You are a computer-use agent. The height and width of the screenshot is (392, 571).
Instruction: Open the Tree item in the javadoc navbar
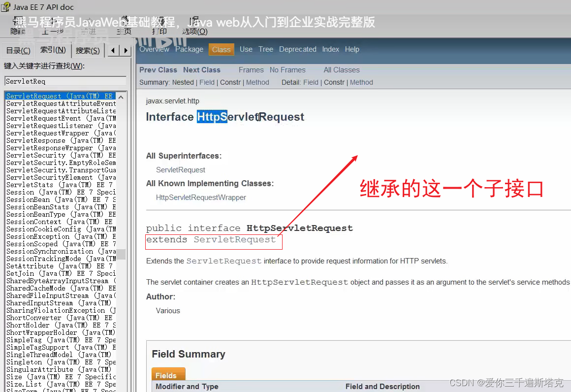tap(265, 49)
